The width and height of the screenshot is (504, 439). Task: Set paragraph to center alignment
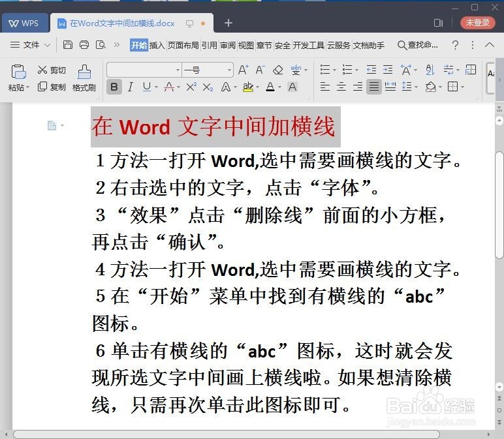[x=341, y=86]
